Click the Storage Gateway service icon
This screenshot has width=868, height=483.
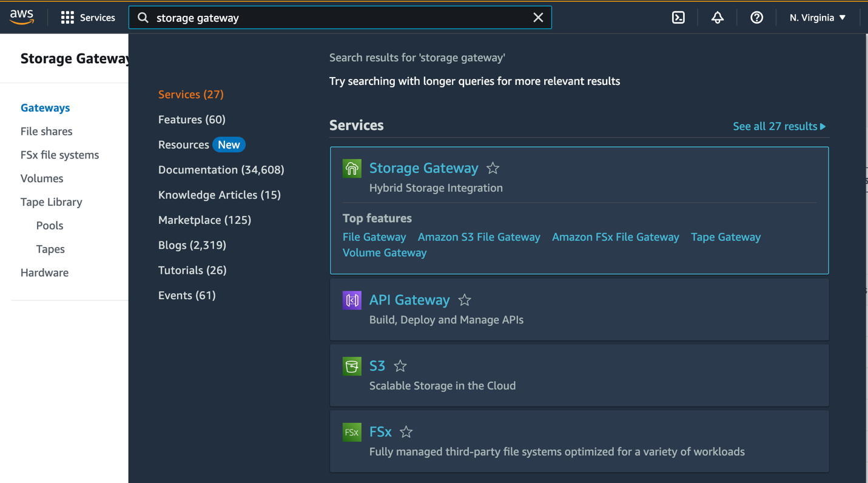tap(352, 168)
